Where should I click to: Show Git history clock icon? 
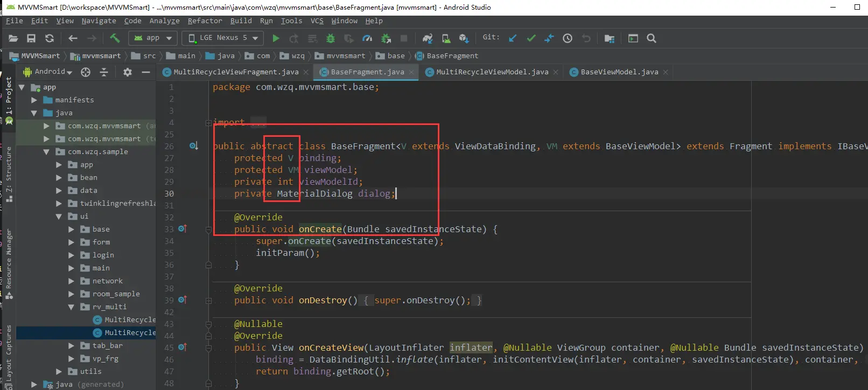[x=568, y=38]
